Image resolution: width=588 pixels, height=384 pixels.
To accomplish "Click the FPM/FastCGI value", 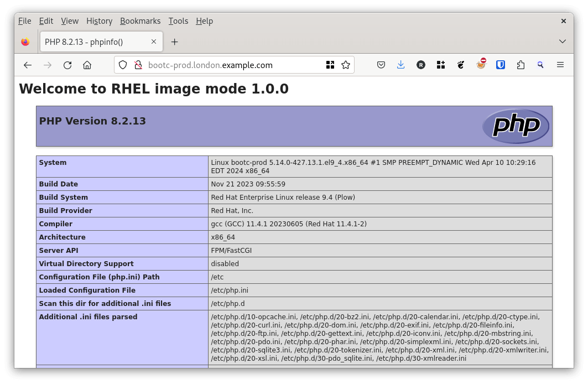I will pyautogui.click(x=231, y=251).
